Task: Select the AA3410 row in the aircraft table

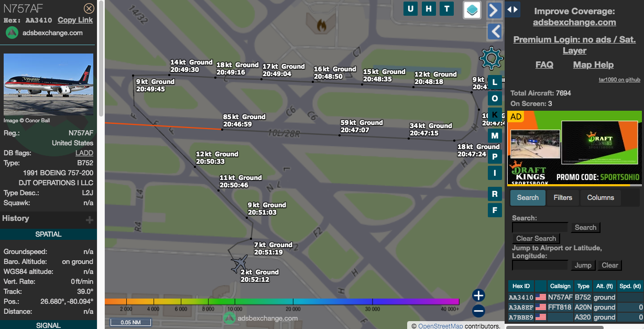Action: (575, 298)
